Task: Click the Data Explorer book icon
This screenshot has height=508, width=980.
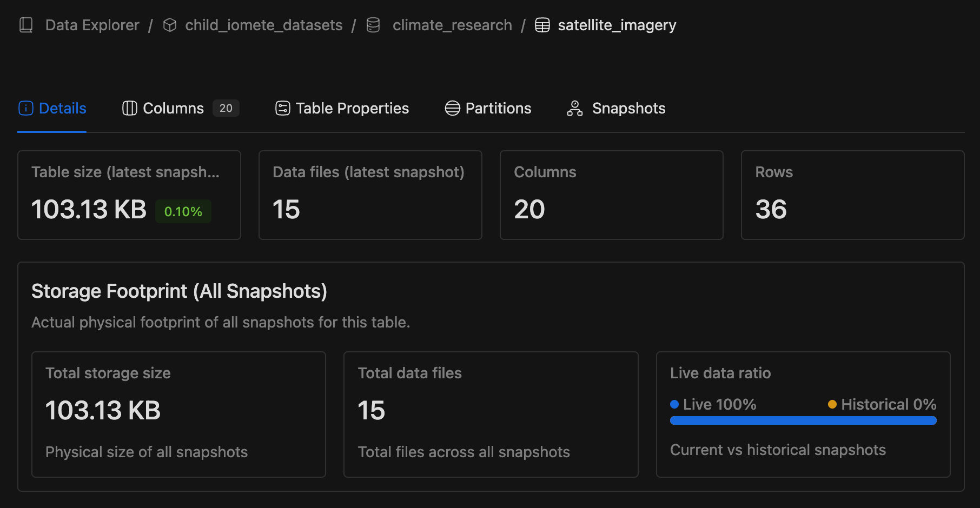Action: (25, 24)
